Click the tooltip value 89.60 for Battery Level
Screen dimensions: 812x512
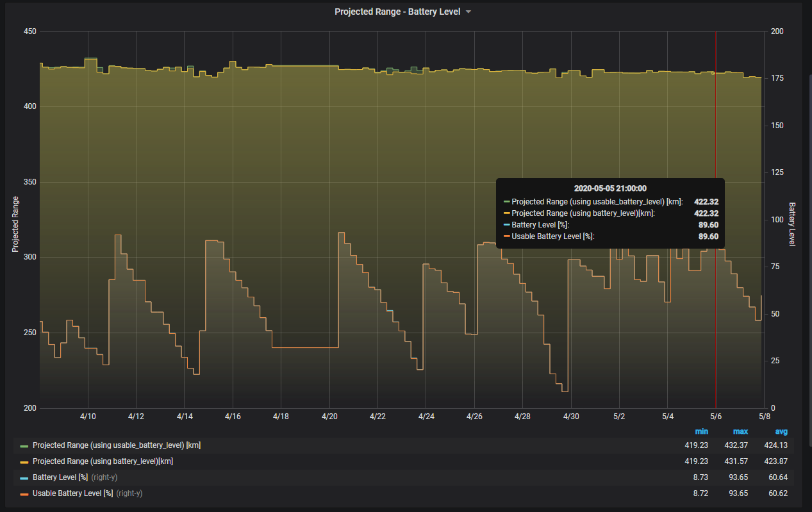pos(708,225)
